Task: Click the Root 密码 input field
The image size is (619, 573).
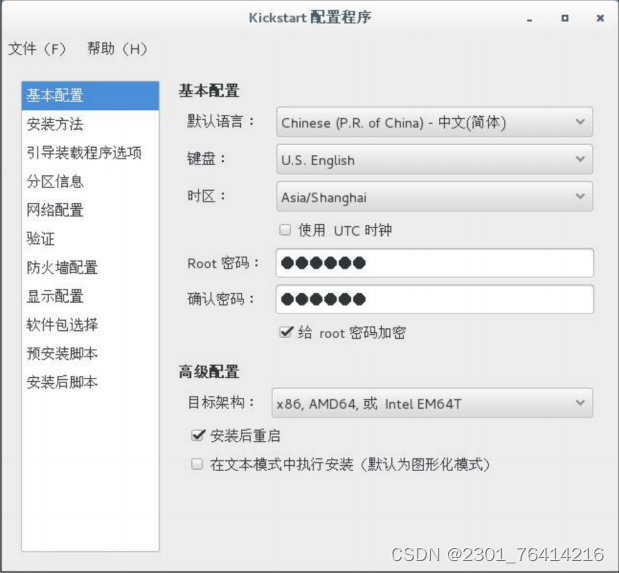Action: [434, 263]
